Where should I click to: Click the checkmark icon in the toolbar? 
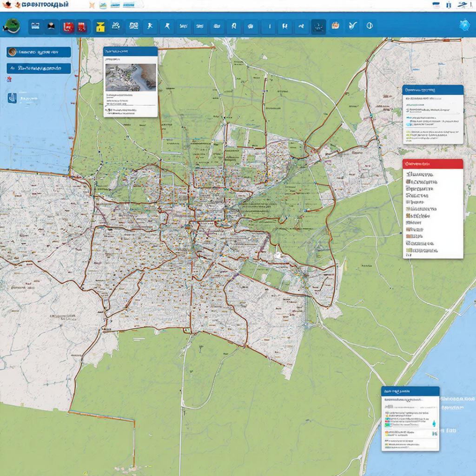[353, 26]
